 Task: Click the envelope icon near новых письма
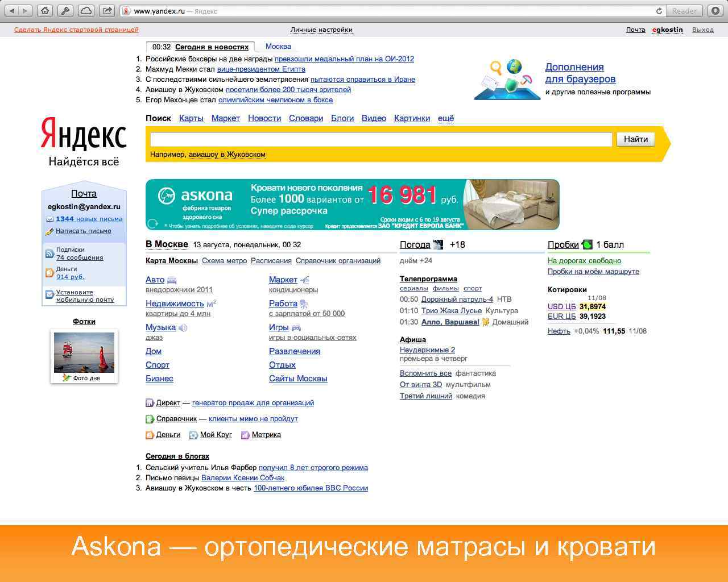(50, 219)
